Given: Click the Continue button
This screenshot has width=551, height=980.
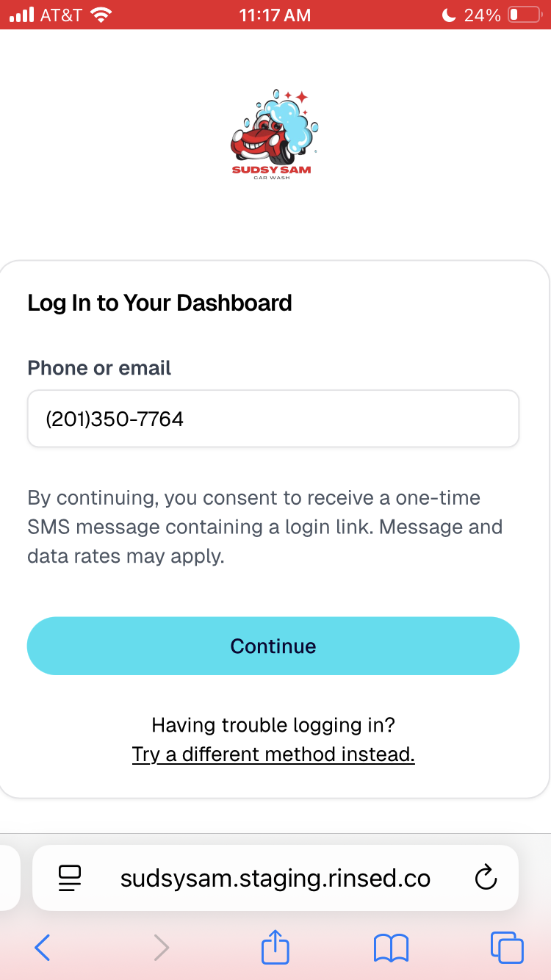Looking at the screenshot, I should coord(273,646).
